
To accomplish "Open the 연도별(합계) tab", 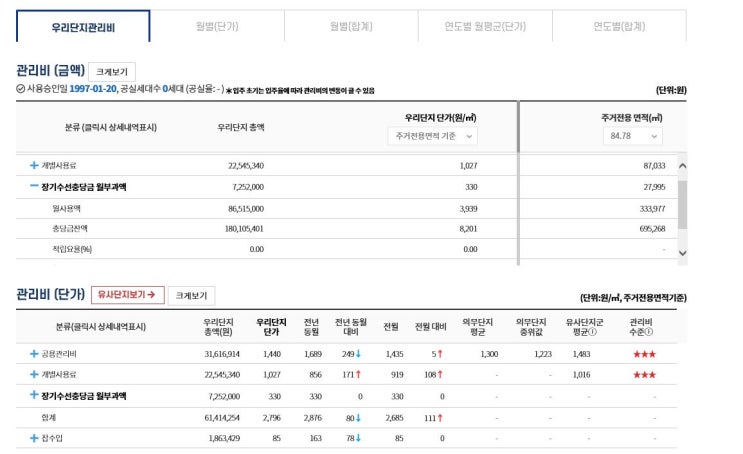I will coord(619,27).
